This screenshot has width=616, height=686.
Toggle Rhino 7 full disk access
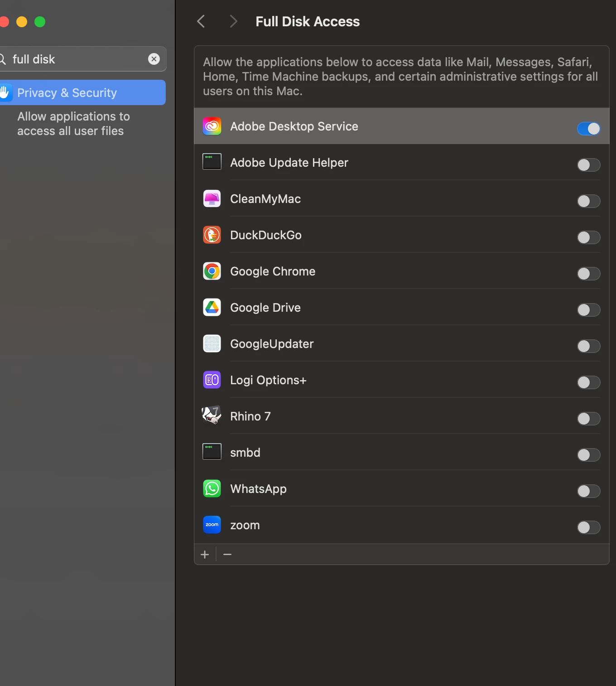[589, 419]
